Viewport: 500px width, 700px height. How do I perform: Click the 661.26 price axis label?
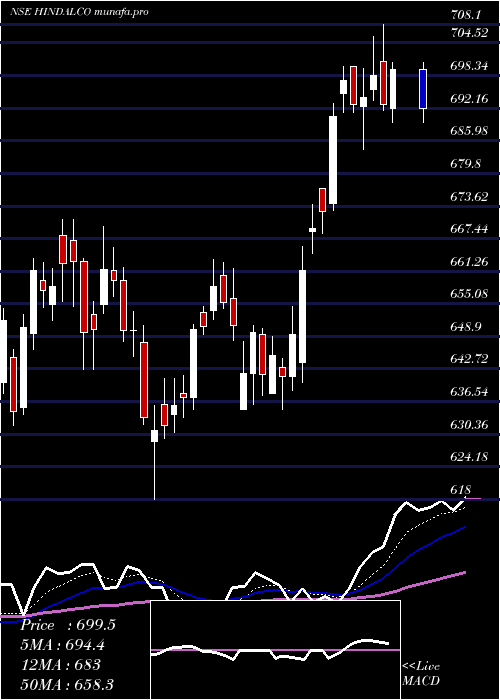click(x=469, y=262)
